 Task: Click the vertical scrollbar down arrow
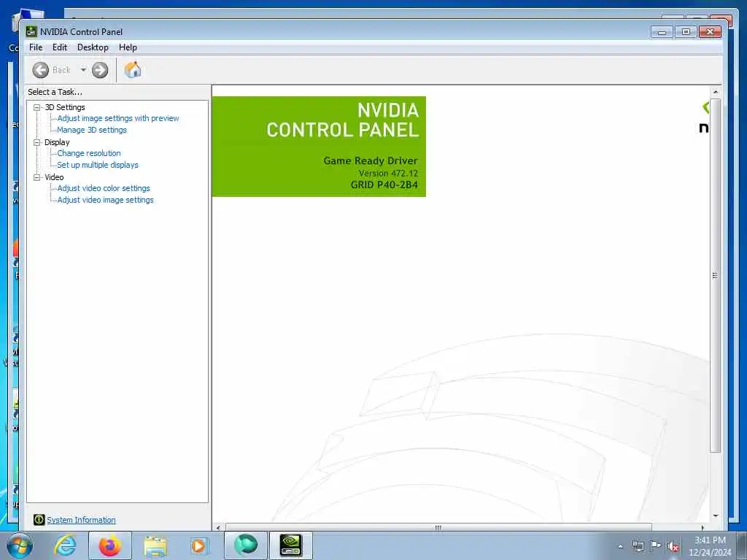point(715,516)
